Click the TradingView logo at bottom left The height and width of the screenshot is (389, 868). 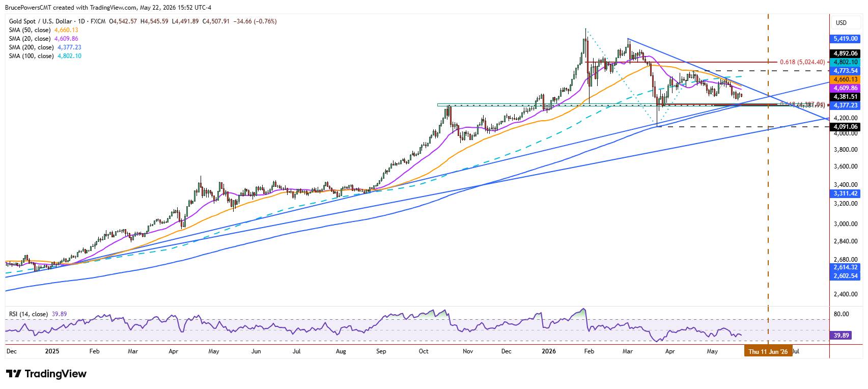47,374
